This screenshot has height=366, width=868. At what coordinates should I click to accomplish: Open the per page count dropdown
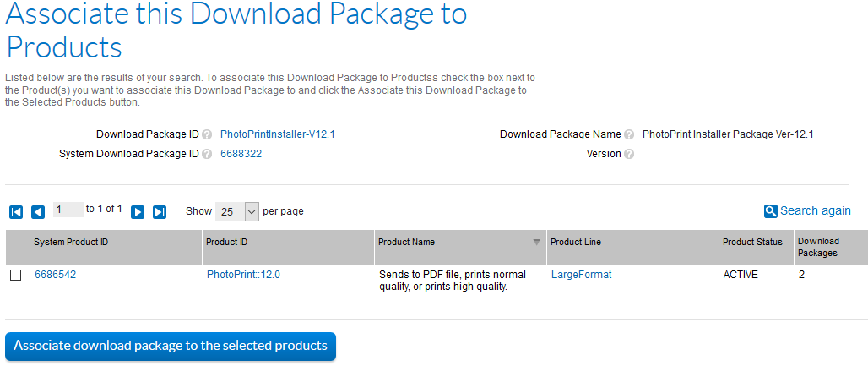click(237, 211)
